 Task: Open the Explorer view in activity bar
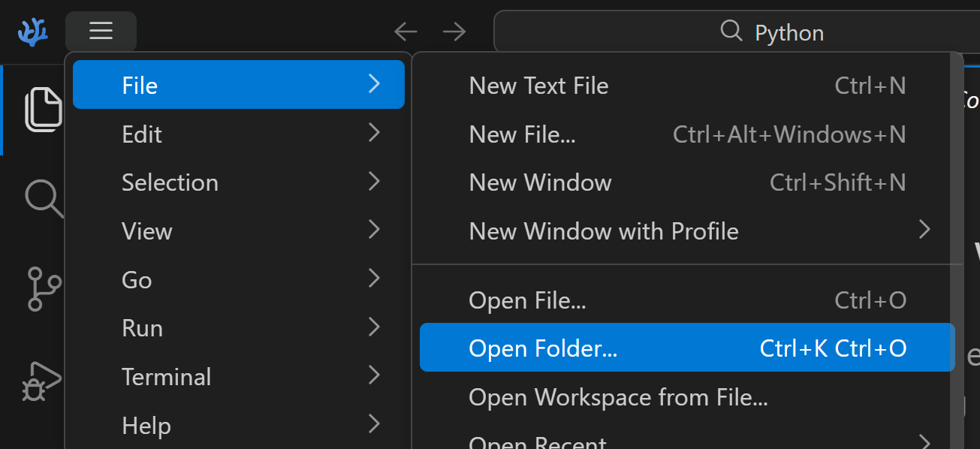pyautogui.click(x=43, y=110)
